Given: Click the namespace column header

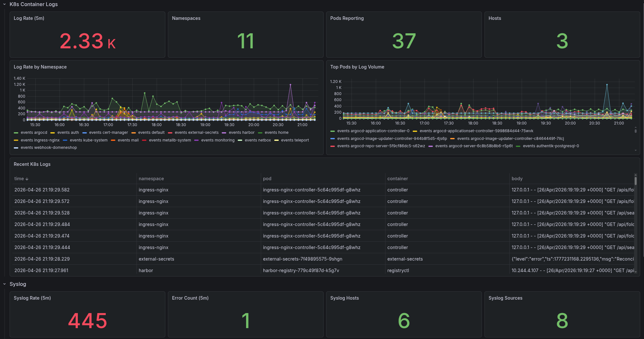Looking at the screenshot, I should tap(151, 179).
